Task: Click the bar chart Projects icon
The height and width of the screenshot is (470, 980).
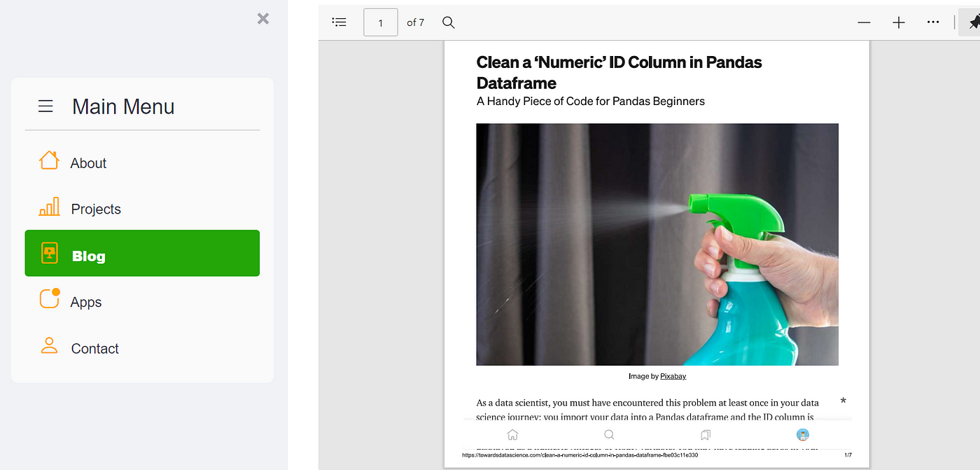Action: click(49, 207)
